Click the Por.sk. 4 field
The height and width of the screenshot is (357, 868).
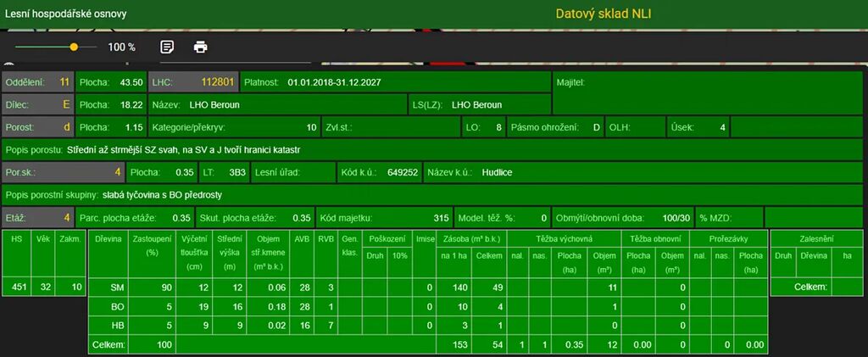coord(37,172)
